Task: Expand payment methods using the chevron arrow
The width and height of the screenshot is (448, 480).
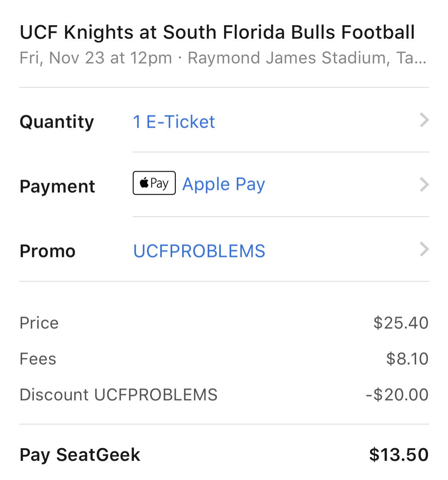Action: coord(424,185)
